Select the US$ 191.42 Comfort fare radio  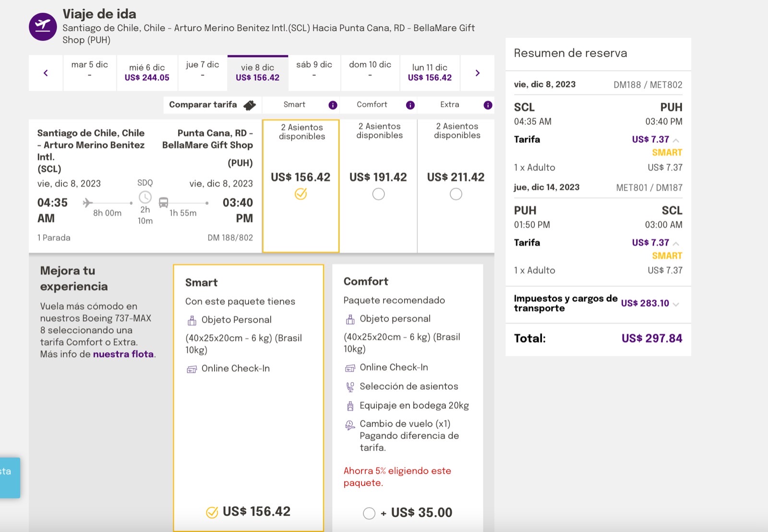[x=378, y=194]
